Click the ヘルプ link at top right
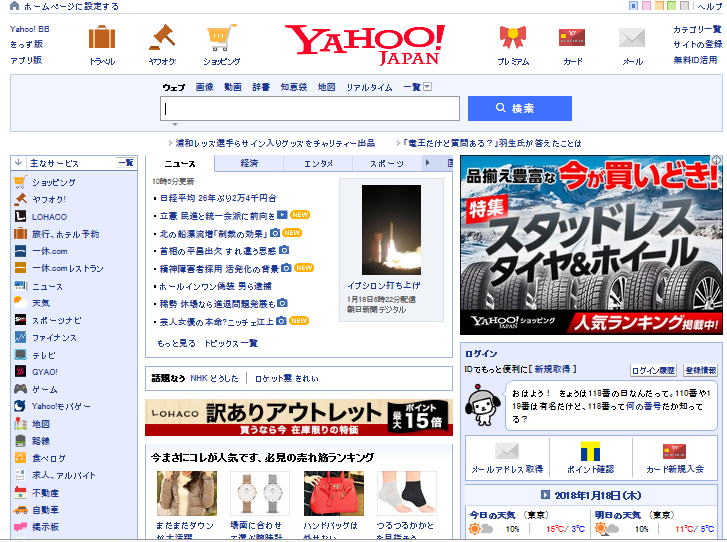 tap(709, 6)
